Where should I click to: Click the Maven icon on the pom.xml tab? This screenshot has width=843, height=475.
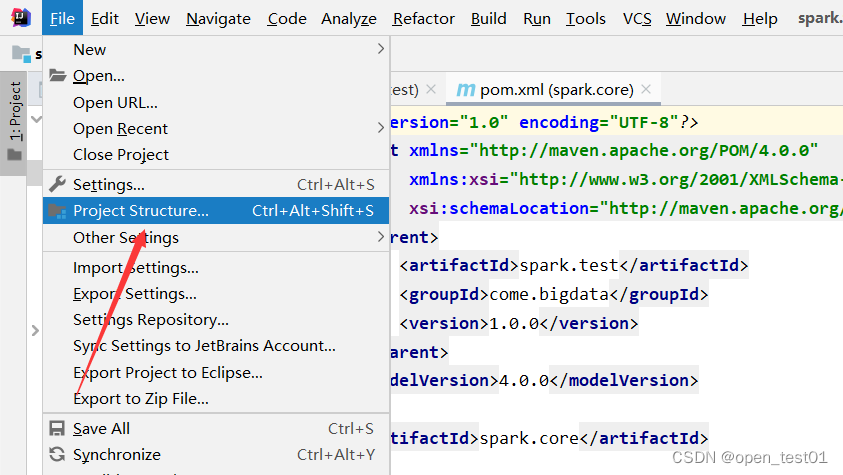click(x=466, y=90)
